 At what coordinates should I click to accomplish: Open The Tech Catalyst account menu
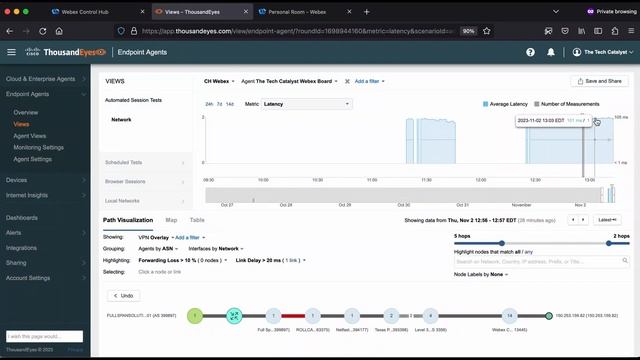pyautogui.click(x=603, y=52)
